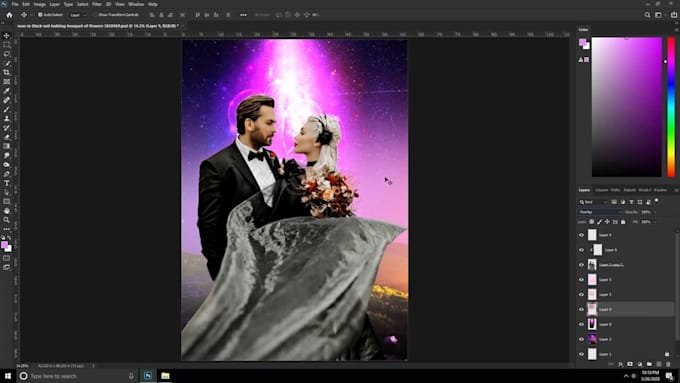Hide the bottom locked Layer 1 eye icon
The height and width of the screenshot is (383, 680).
582,354
